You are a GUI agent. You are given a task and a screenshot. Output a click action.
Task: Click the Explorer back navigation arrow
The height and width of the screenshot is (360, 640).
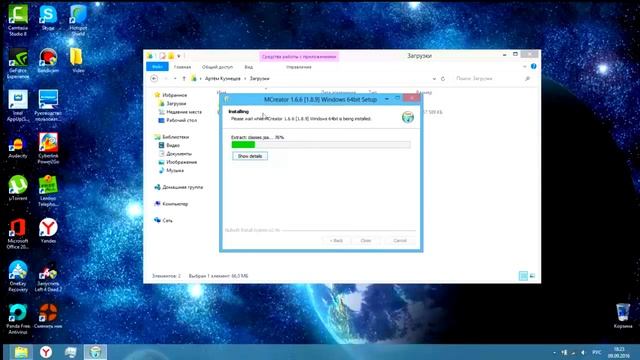coord(154,78)
